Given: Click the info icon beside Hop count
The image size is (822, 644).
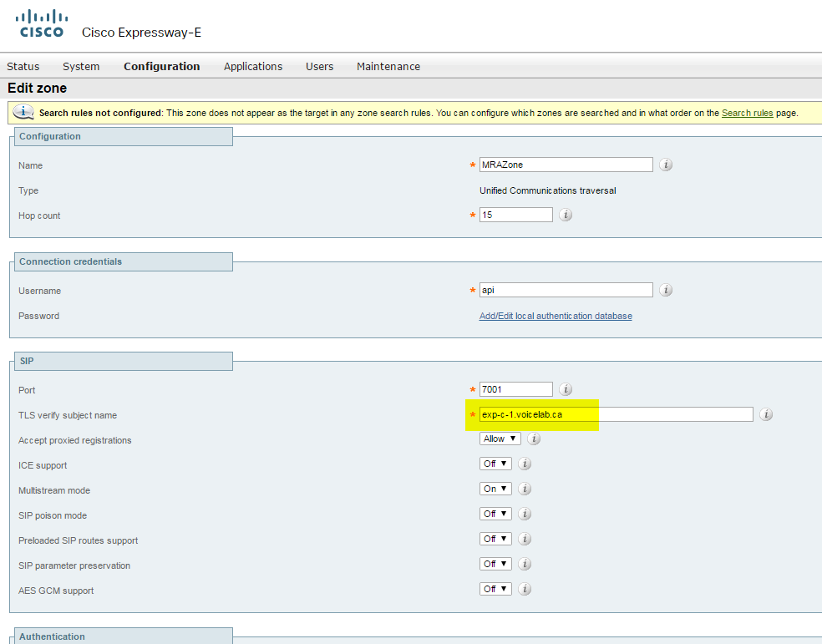Looking at the screenshot, I should pyautogui.click(x=565, y=215).
